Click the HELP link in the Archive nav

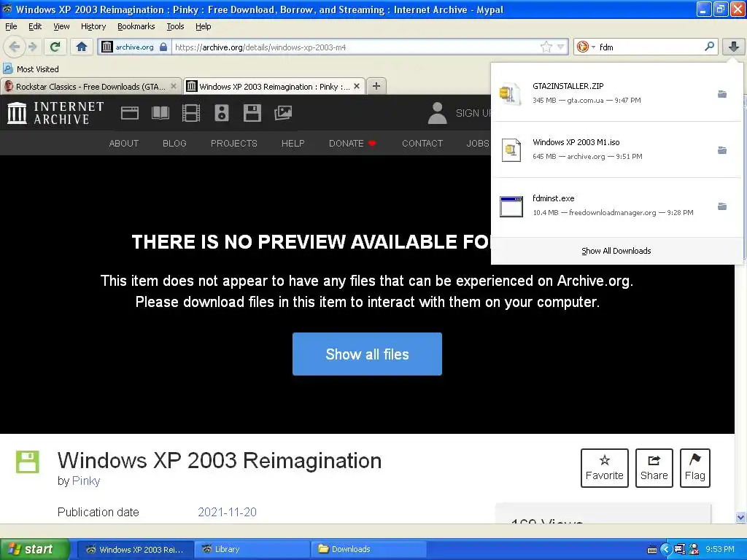[293, 144]
